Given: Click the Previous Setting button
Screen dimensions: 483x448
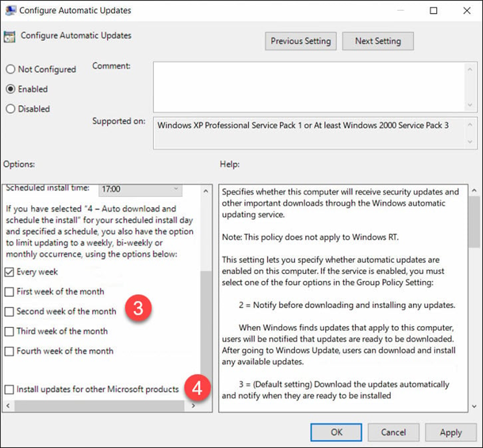Looking at the screenshot, I should coord(300,41).
